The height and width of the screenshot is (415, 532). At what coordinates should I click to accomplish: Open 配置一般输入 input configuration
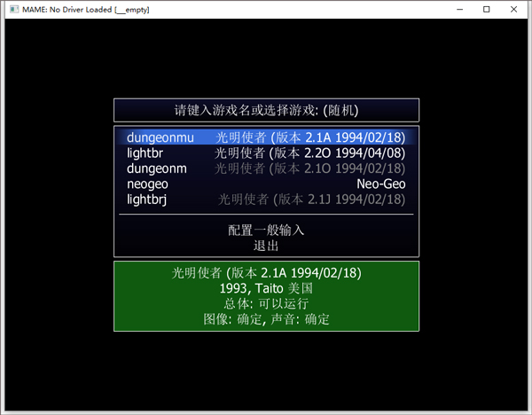pyautogui.click(x=266, y=231)
